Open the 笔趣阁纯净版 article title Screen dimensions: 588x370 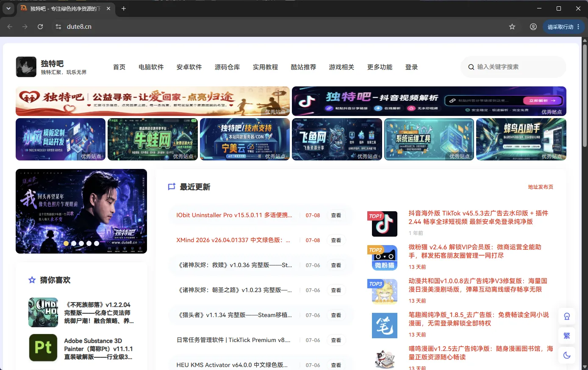pyautogui.click(x=479, y=319)
